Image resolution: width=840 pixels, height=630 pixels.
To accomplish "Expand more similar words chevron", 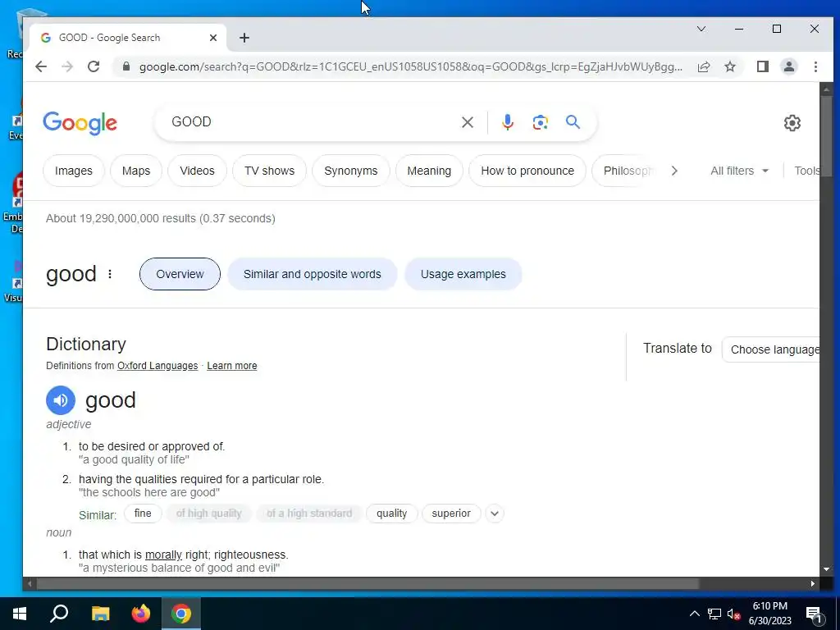I will [x=495, y=514].
